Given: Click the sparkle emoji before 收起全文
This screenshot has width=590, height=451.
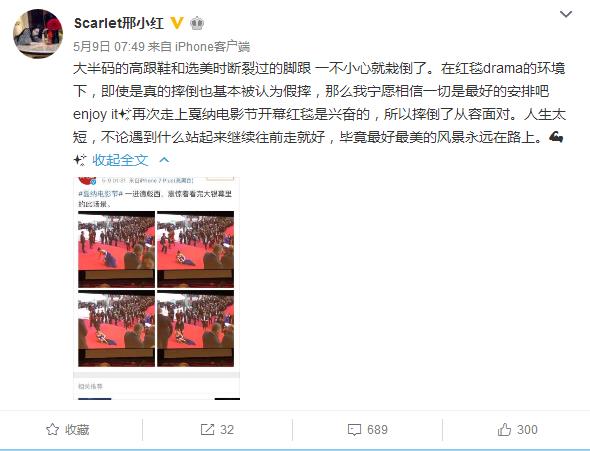Looking at the screenshot, I should (x=79, y=160).
